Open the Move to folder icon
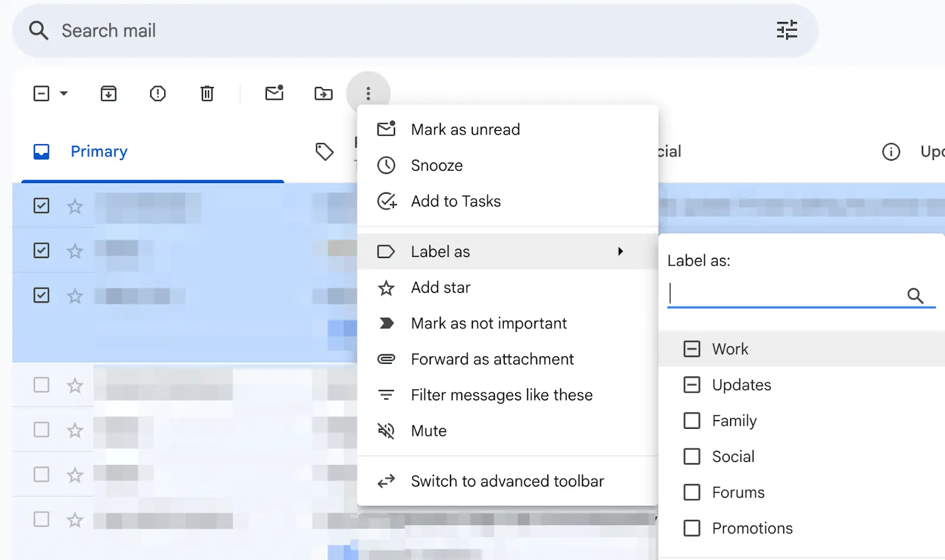The image size is (945, 560). (x=323, y=93)
